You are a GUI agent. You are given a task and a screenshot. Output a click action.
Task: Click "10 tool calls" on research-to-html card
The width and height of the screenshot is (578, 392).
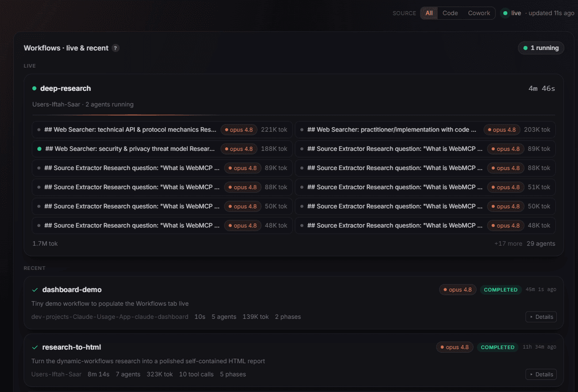pos(196,374)
